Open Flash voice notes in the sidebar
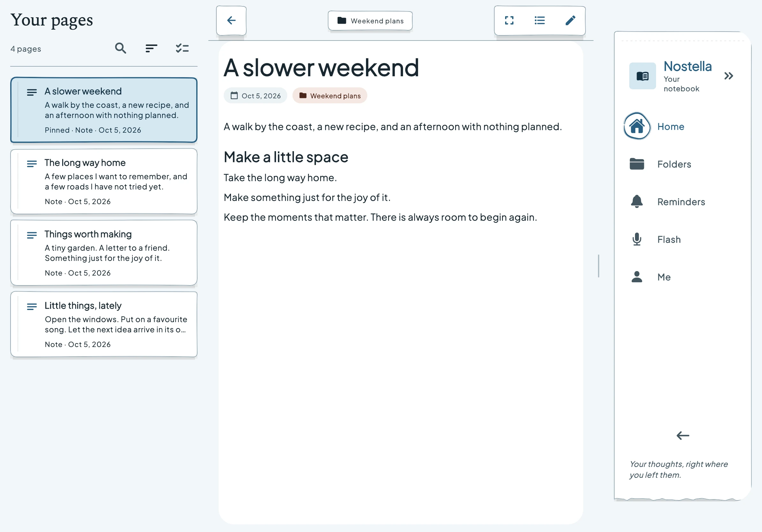 click(683, 239)
